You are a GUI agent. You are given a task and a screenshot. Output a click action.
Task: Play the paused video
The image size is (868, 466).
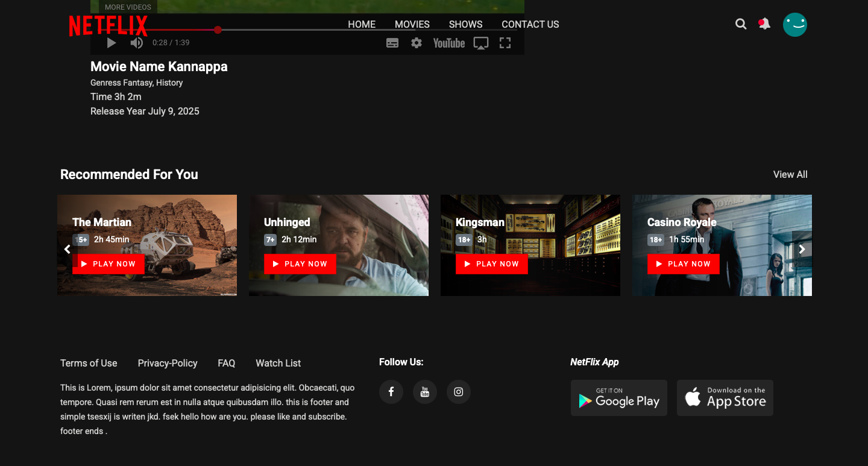click(111, 43)
